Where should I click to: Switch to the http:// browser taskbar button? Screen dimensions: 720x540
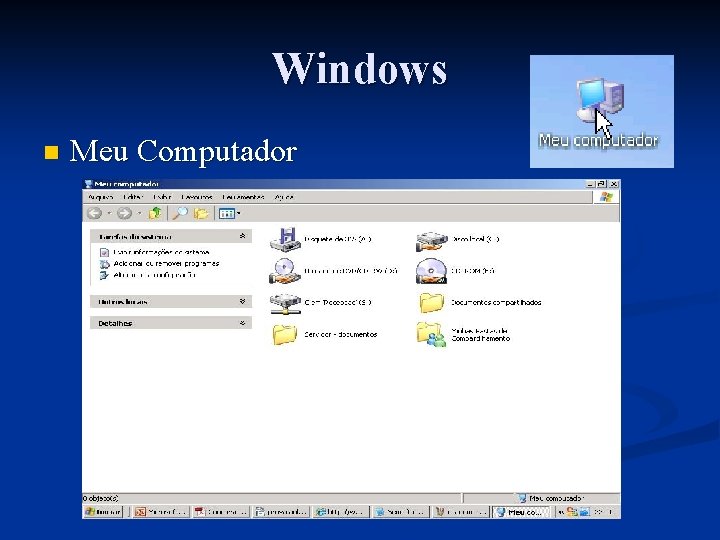point(341,512)
